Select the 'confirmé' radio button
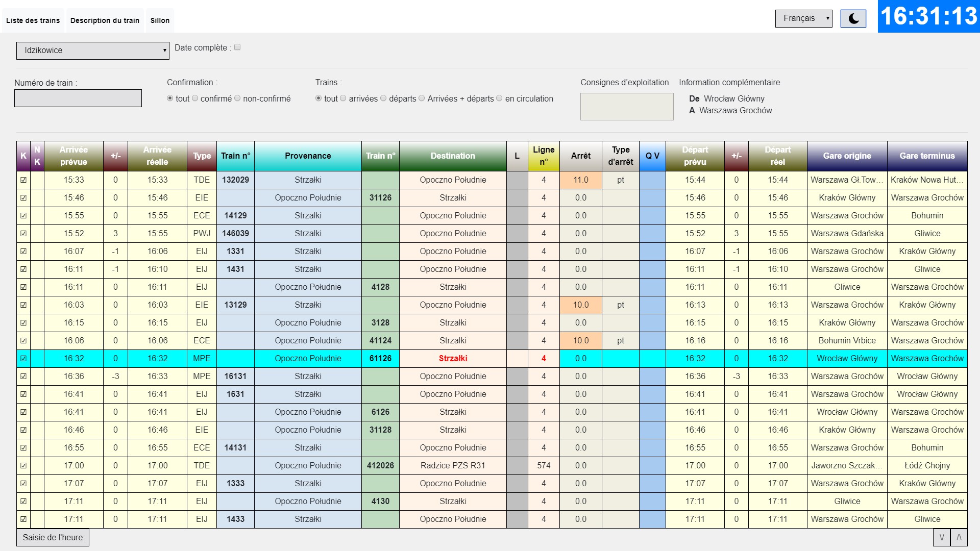 pos(195,98)
